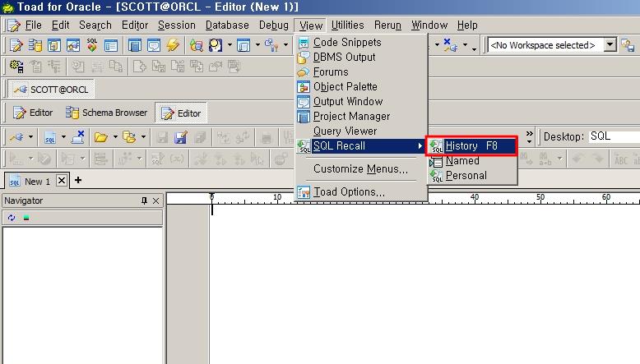Image resolution: width=640 pixels, height=364 pixels.
Task: Open dropdown arrow beside open folder icon
Action: coord(115,137)
